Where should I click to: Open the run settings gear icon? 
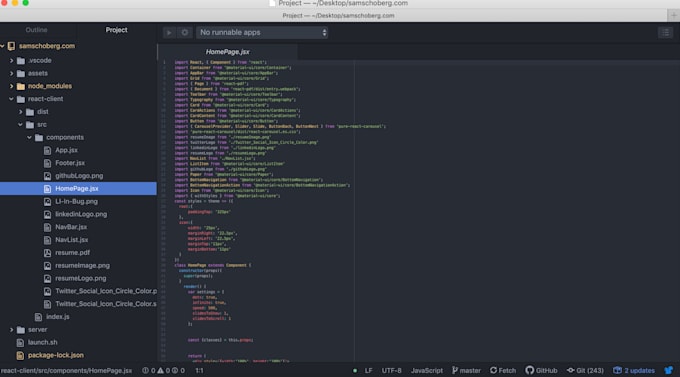click(185, 33)
